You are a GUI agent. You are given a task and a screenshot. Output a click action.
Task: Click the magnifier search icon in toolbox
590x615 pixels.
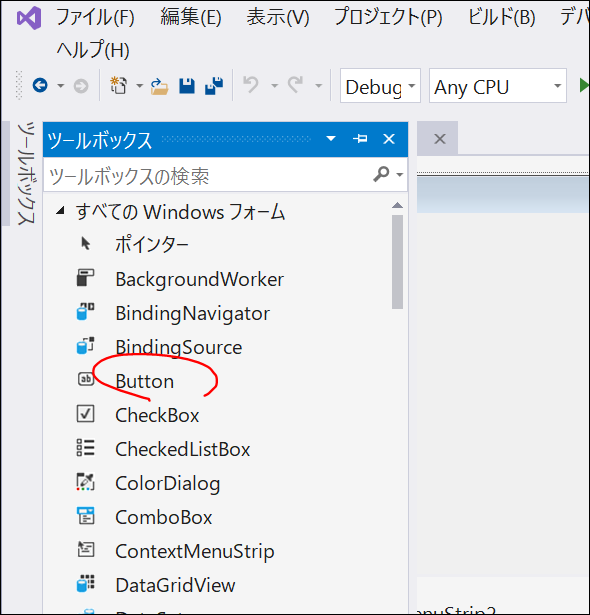[x=381, y=174]
